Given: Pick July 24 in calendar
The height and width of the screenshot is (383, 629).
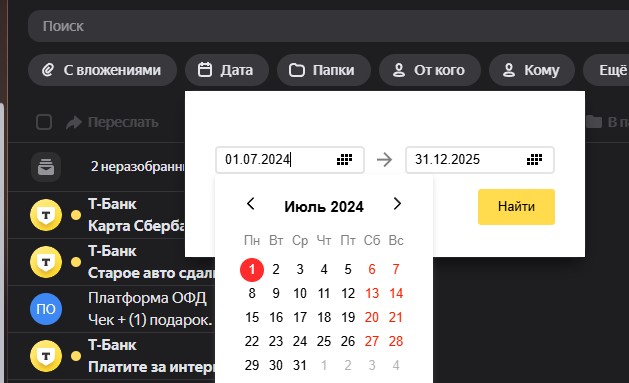Looking at the screenshot, I should [x=300, y=342].
